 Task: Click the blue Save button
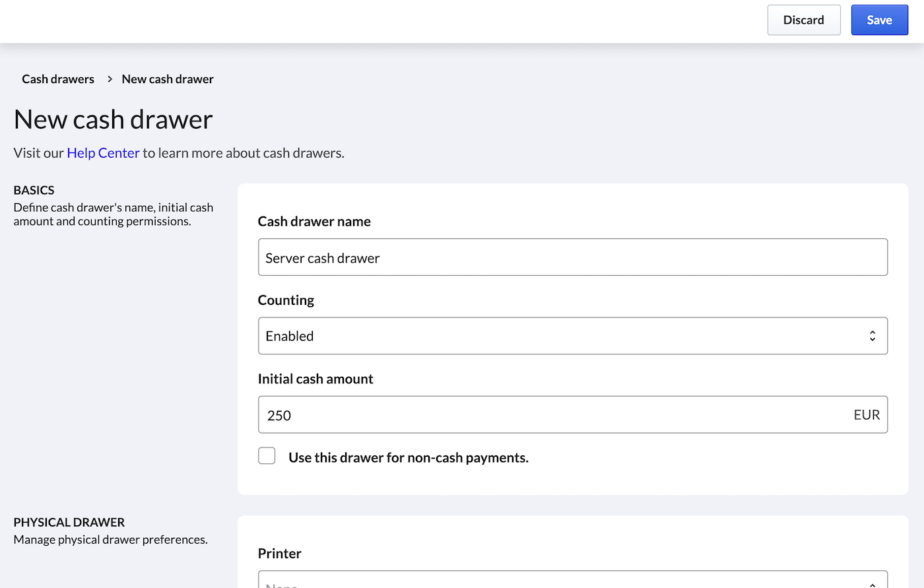click(x=879, y=20)
